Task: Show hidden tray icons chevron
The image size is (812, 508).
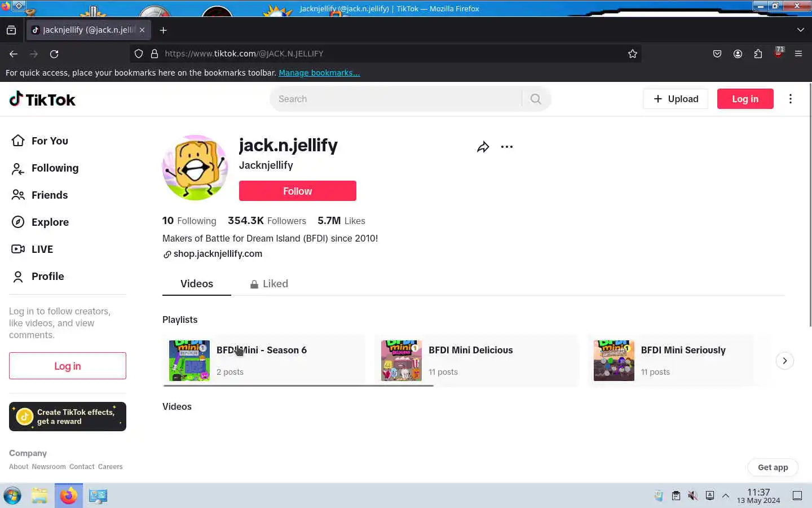Action: click(726, 496)
